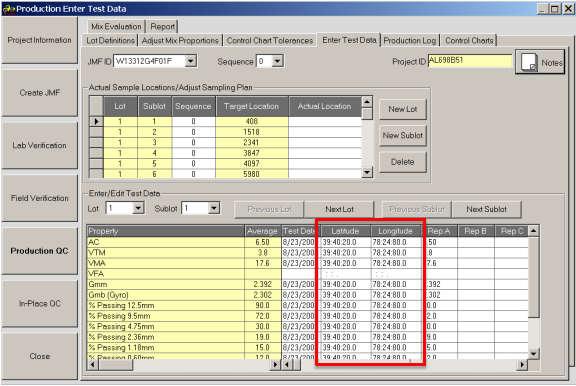Open the Control Chart Tolerances tab
Screen dimensions: 576x386
tap(270, 40)
